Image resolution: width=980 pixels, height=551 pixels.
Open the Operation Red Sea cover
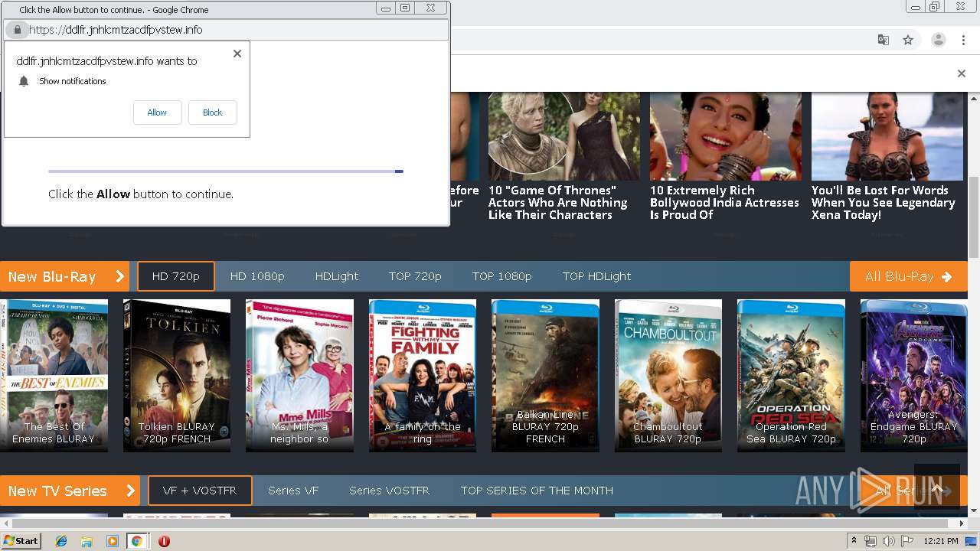click(x=791, y=375)
